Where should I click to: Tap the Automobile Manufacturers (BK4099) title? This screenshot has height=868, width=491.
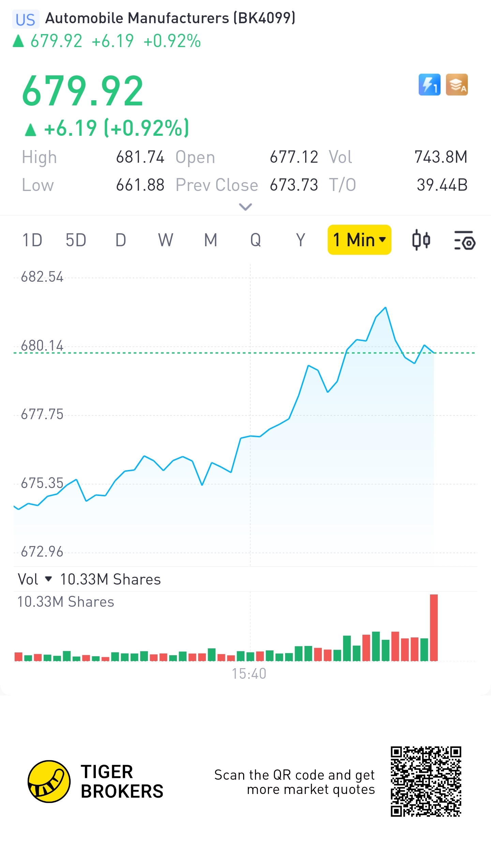(170, 18)
